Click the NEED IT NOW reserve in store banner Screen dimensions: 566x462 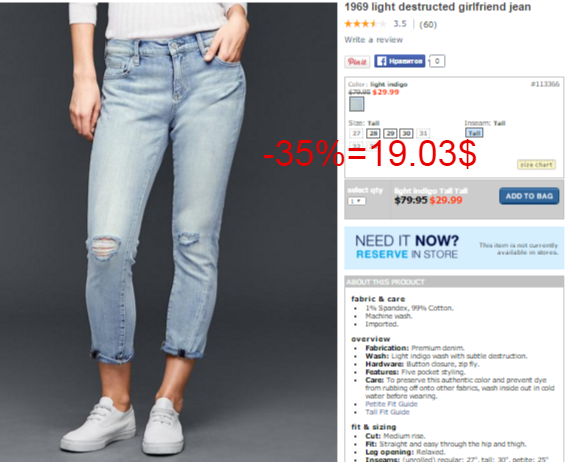[x=454, y=248]
